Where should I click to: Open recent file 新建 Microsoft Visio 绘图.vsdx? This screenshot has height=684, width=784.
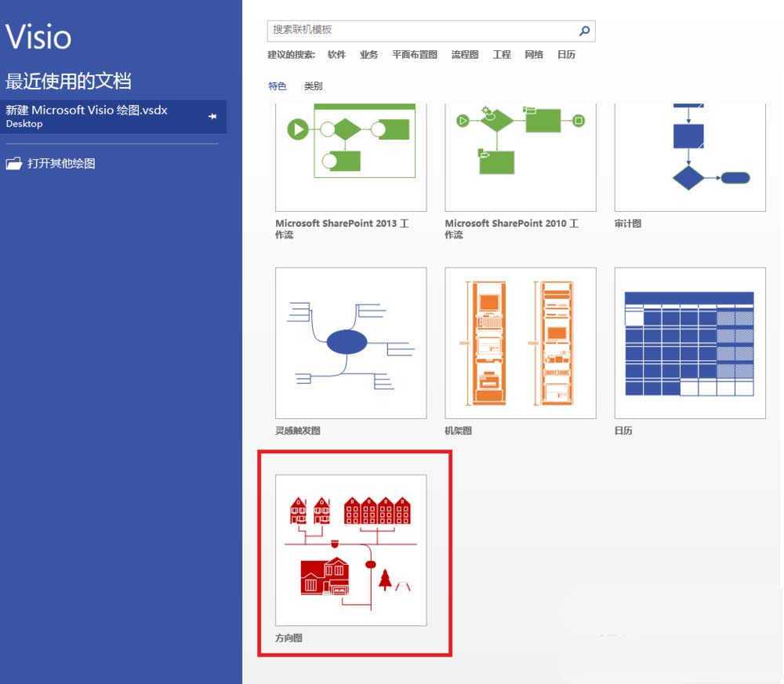click(113, 117)
